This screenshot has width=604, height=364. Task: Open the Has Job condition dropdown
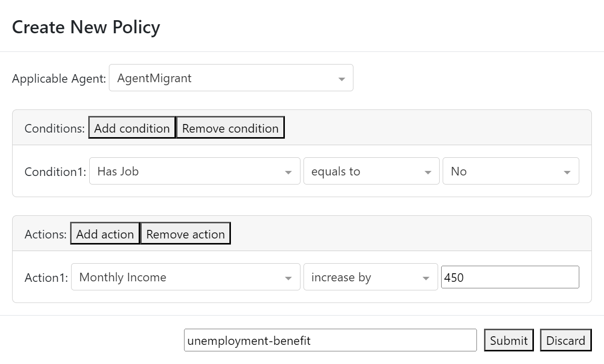click(194, 171)
